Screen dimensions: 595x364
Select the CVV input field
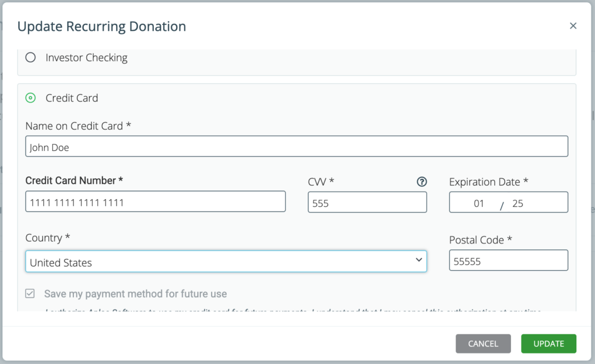(x=367, y=201)
